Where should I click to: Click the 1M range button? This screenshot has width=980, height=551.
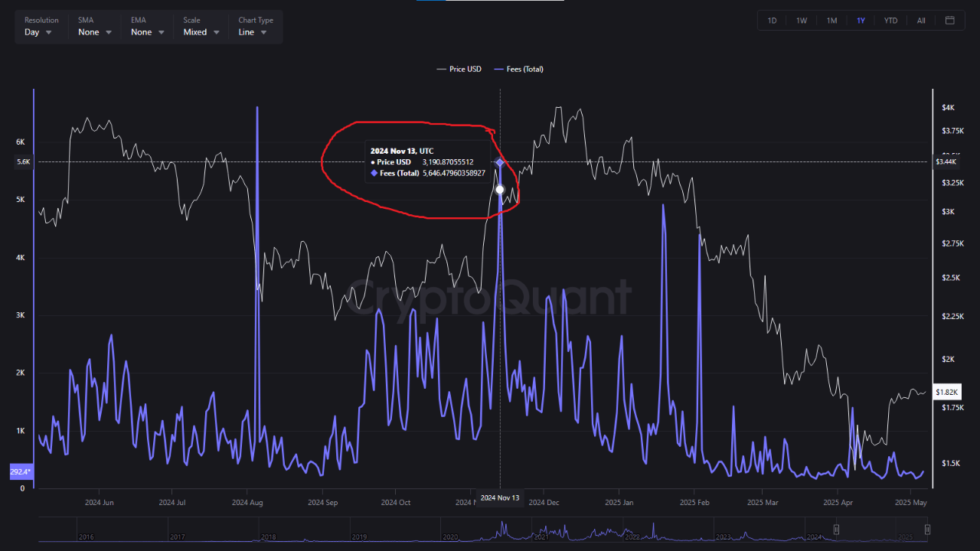point(831,20)
